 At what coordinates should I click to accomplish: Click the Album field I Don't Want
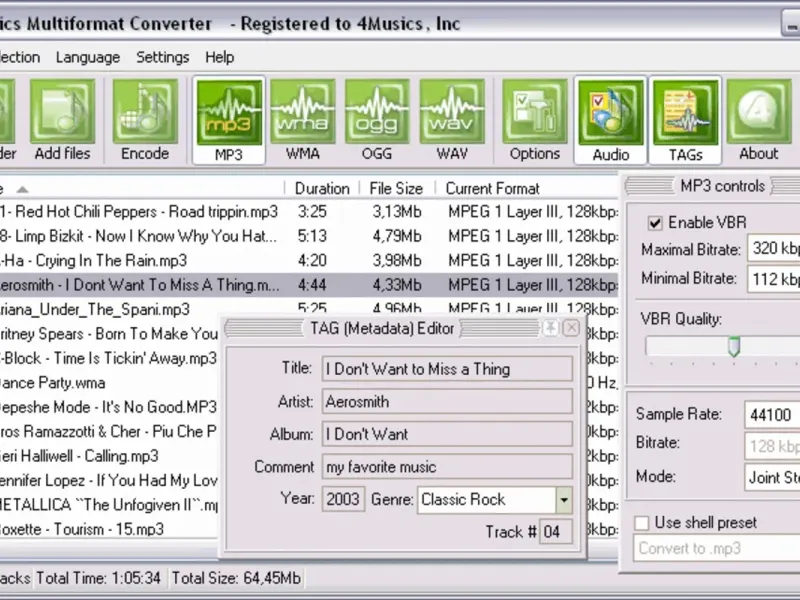tap(447, 434)
